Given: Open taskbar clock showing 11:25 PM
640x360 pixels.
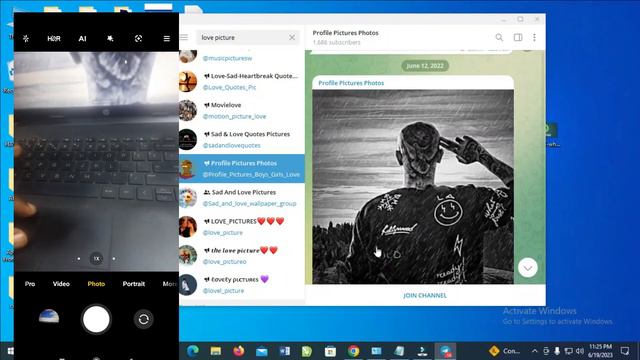Looking at the screenshot, I should (x=600, y=351).
